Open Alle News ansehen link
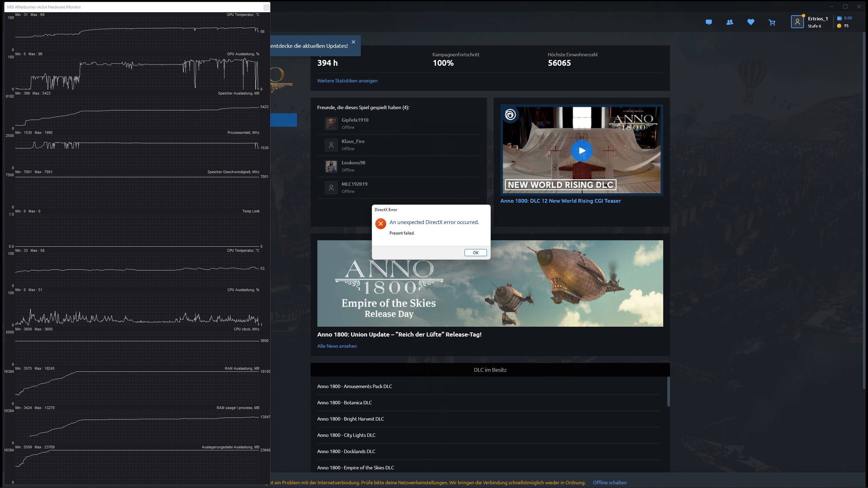 tap(337, 346)
